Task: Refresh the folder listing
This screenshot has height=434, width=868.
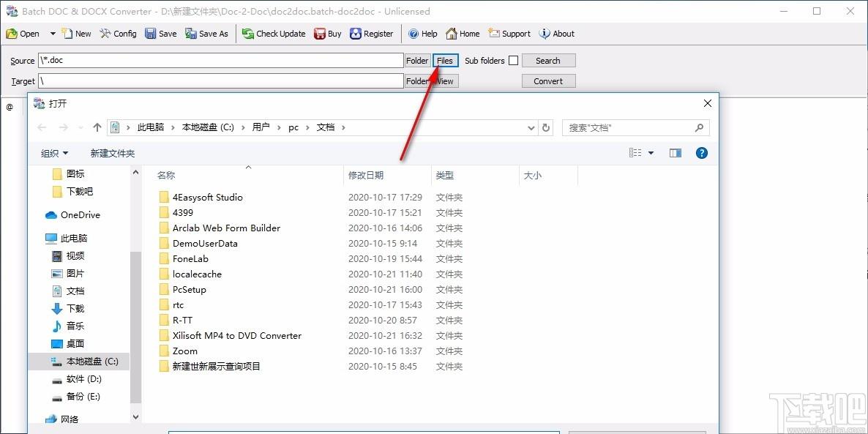Action: [546, 127]
